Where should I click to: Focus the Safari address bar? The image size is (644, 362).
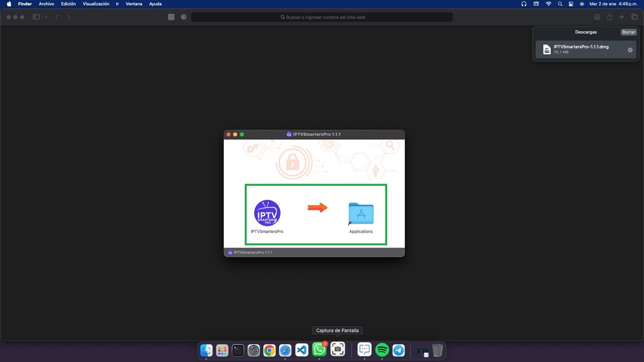[x=322, y=17]
